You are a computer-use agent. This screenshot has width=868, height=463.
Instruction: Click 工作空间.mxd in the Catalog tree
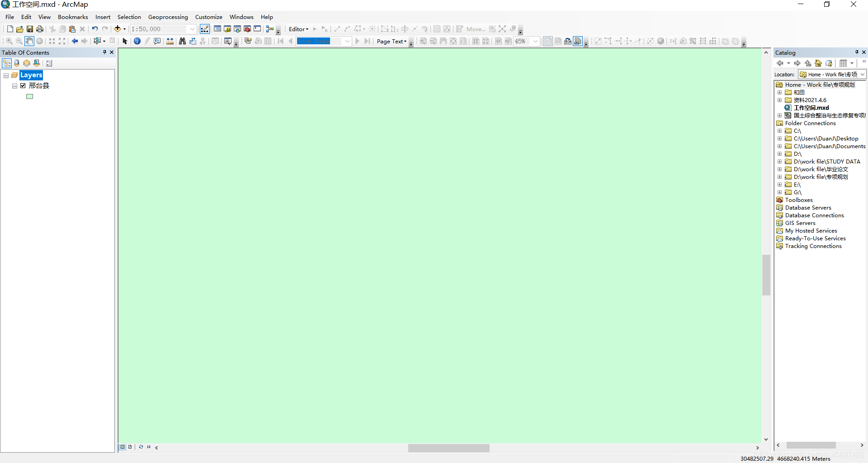click(811, 108)
